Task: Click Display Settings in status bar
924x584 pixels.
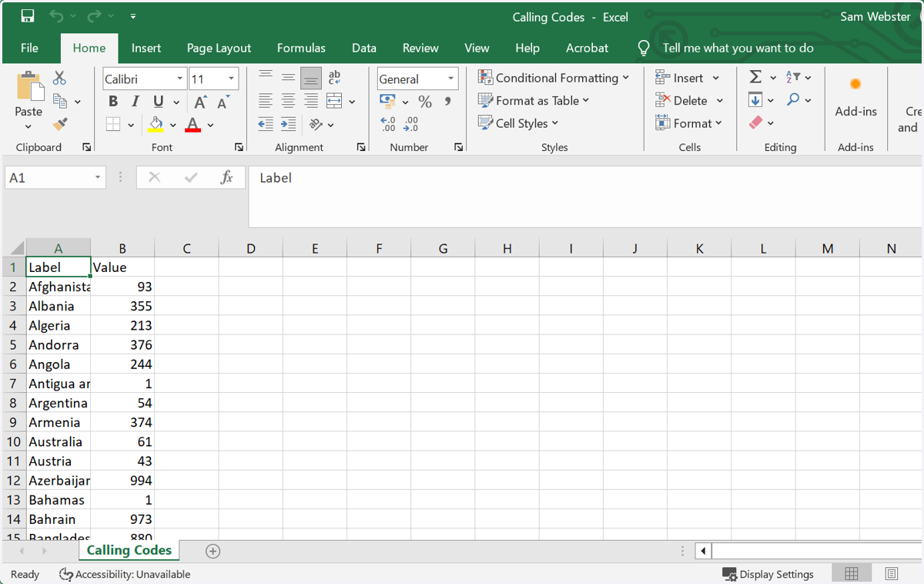Action: 768,574
